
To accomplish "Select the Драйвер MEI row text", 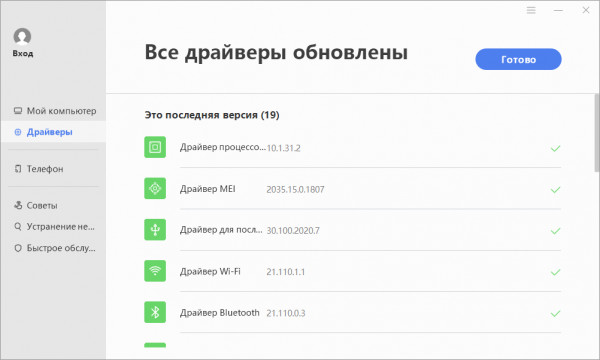I will pyautogui.click(x=208, y=189).
